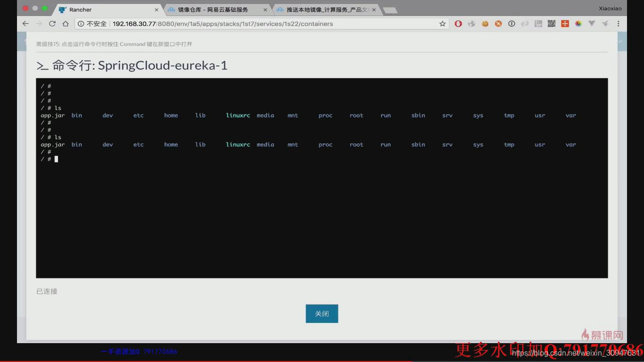Open the orange circular extension icon
The height and width of the screenshot is (362, 644).
pos(498,24)
